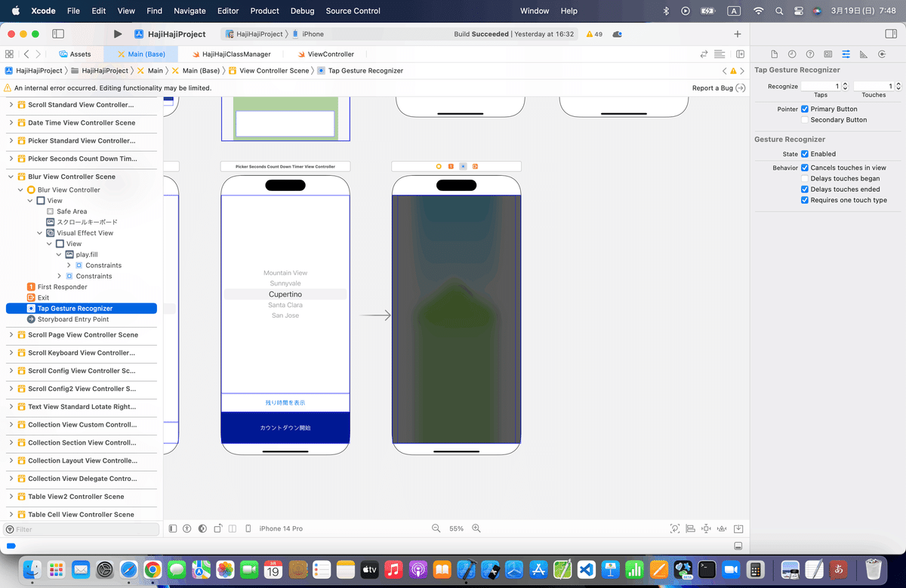Open the Source Control menu
The width and height of the screenshot is (906, 588).
click(353, 11)
